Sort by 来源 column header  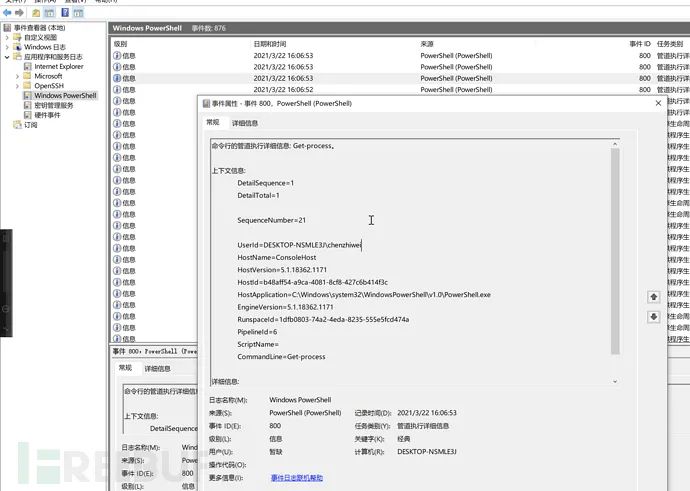427,44
